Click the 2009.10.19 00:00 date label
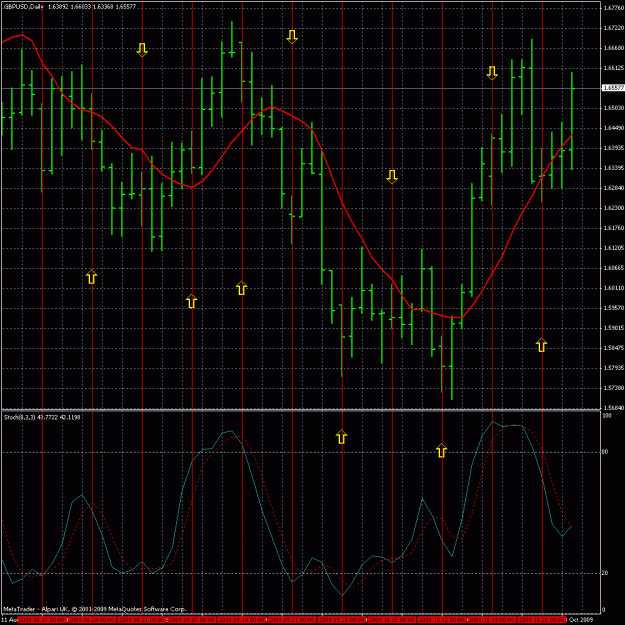This screenshot has width=625, height=625. point(492,620)
